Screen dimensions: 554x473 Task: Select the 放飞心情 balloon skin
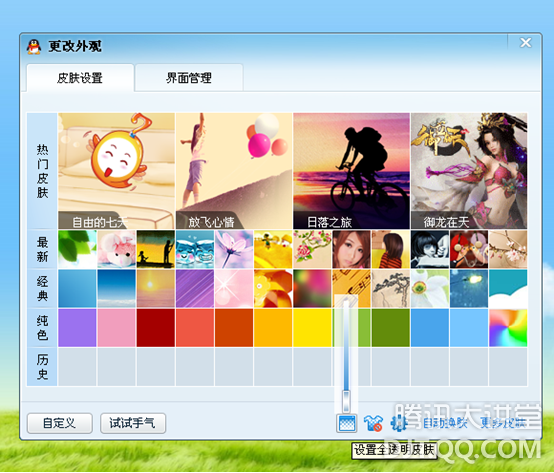click(x=234, y=171)
